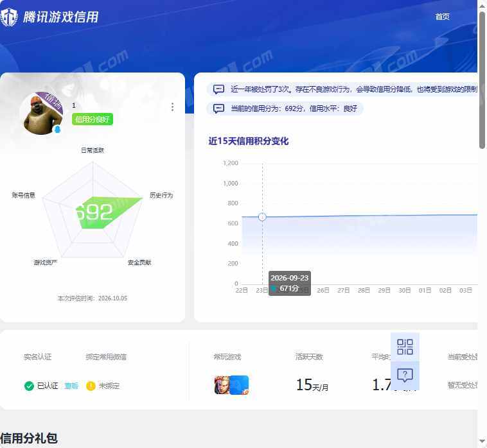
Task: Click the 未绑定 WeChat status text
Action: 109,386
